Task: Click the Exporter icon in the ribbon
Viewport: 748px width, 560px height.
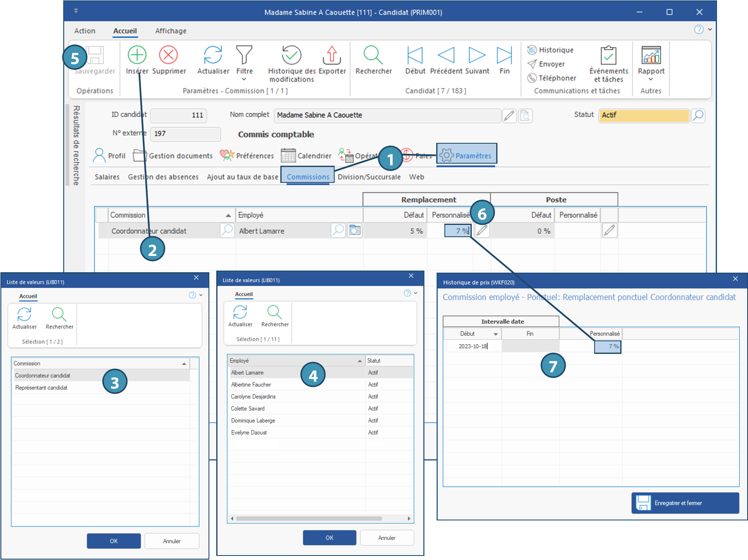Action: (332, 55)
